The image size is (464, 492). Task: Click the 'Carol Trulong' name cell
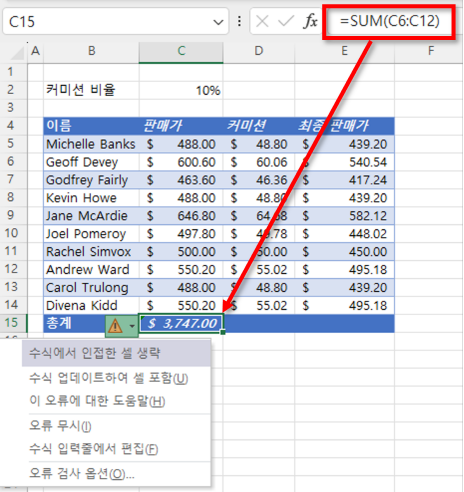[x=91, y=287]
